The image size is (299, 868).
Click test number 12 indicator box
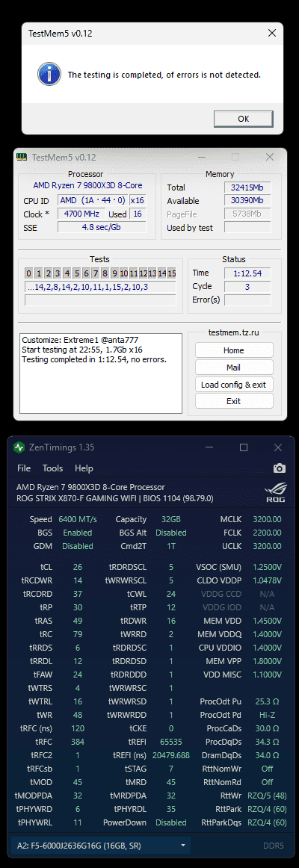(x=144, y=273)
